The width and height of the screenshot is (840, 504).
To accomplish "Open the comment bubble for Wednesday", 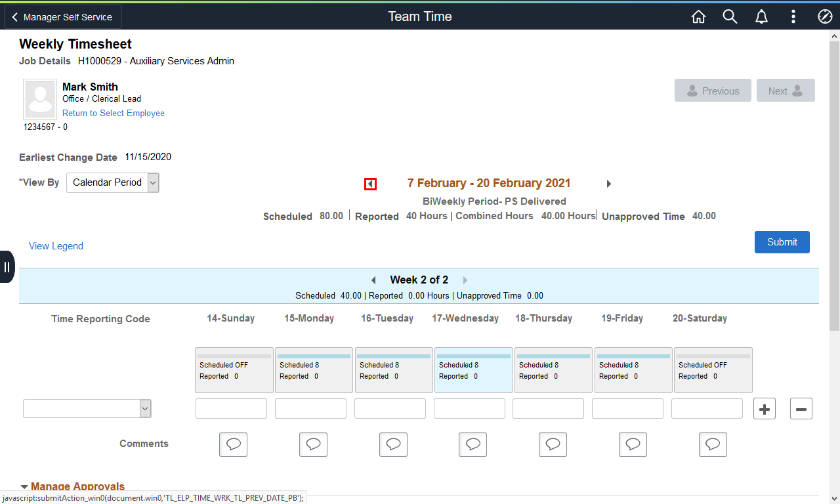I will tap(473, 444).
